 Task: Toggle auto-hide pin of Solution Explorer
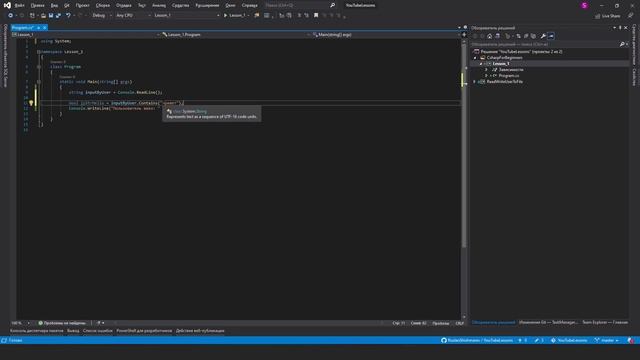point(620,28)
